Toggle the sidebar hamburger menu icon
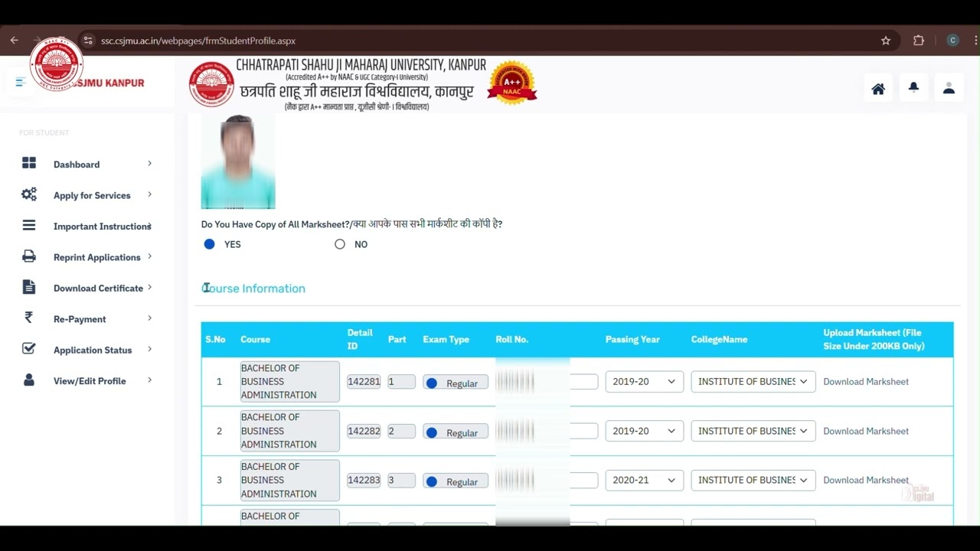Image resolution: width=980 pixels, height=551 pixels. (x=20, y=82)
